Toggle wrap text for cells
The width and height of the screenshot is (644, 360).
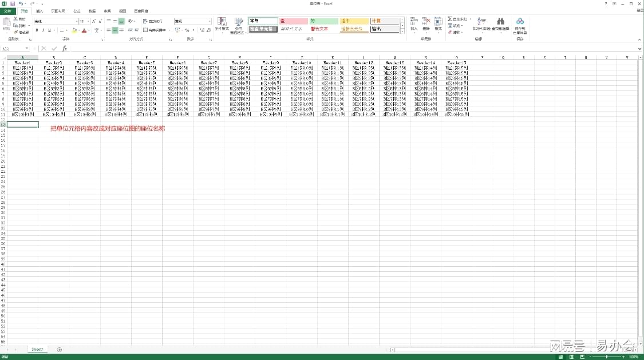point(153,21)
